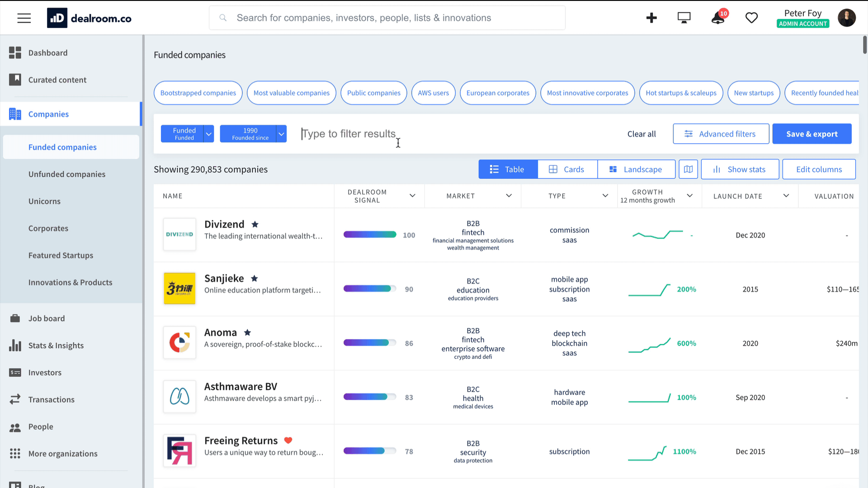Image resolution: width=868 pixels, height=488 pixels.
Task: Click Job board briefcase icon
Action: (x=15, y=319)
